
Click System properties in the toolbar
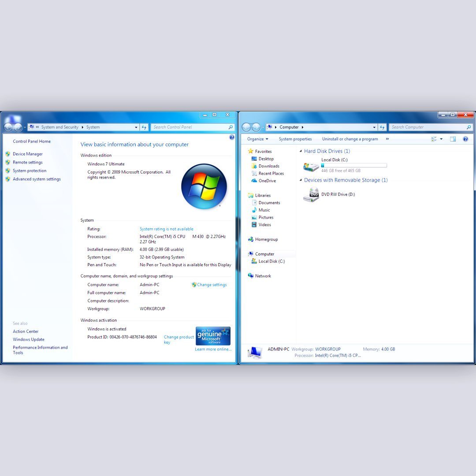click(295, 139)
